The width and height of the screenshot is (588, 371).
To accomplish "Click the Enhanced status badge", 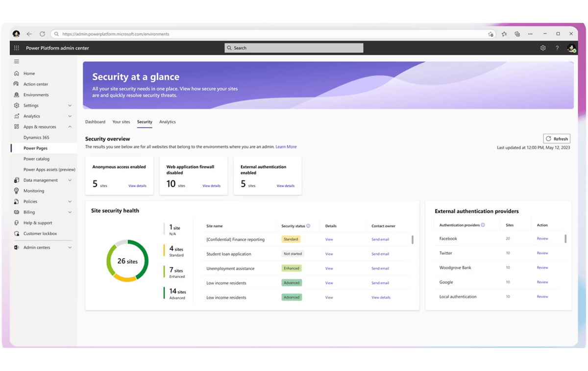I will click(x=291, y=269).
